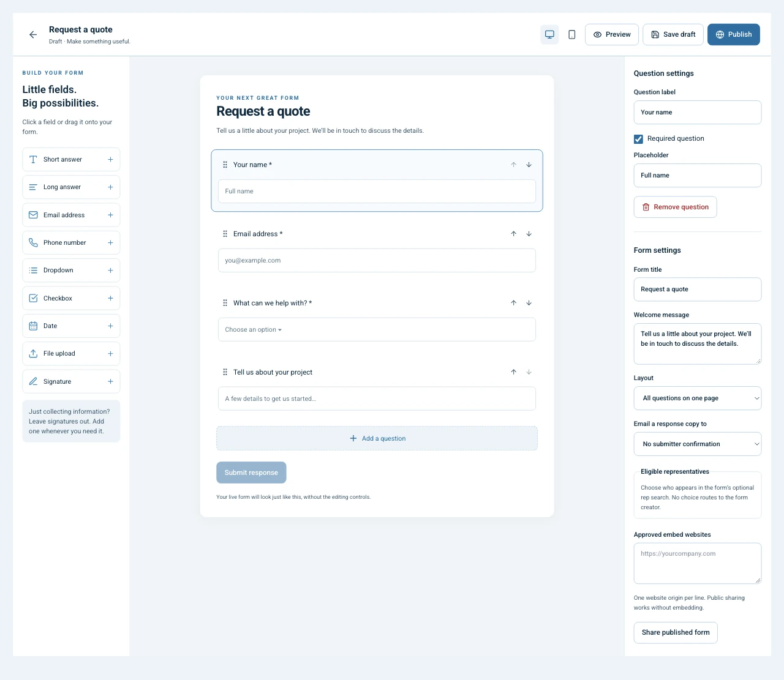
Task: Add a Checkbox field from sidebar
Action: pos(71,299)
